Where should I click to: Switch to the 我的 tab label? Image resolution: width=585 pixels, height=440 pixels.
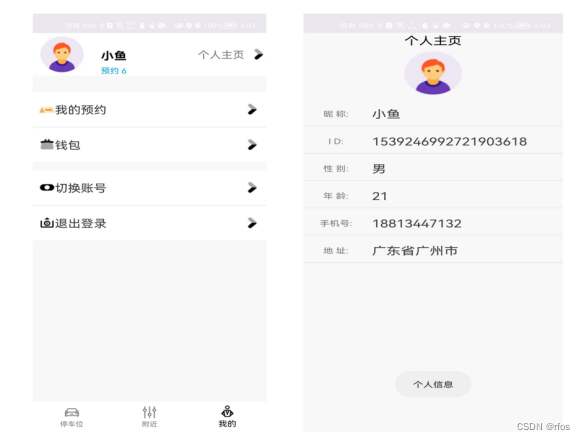[227, 424]
